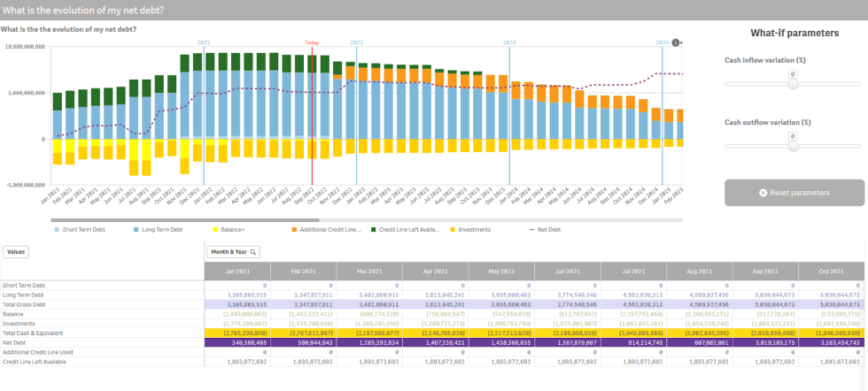Click the Net Debt legend line marker
868x391 pixels.
point(532,229)
